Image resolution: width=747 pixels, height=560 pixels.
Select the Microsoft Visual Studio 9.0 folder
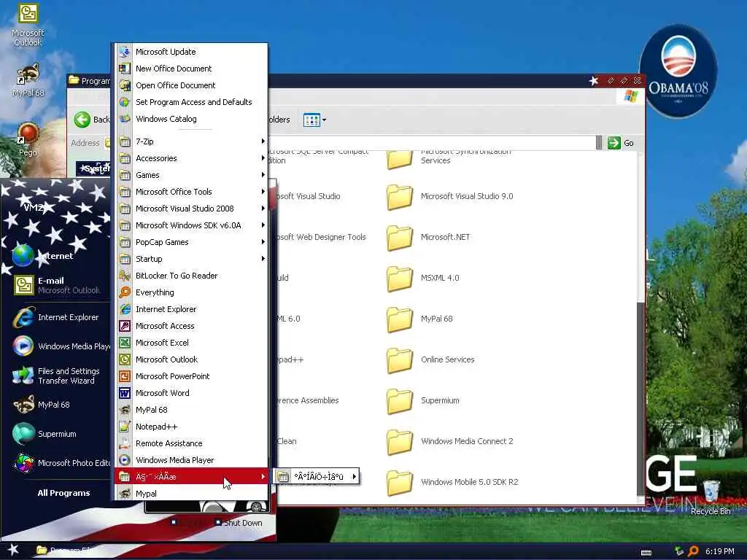tap(449, 196)
